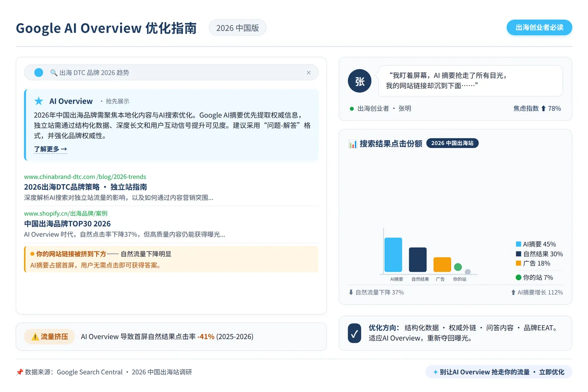Click the AI Overview 时代 result snippet

click(125, 234)
